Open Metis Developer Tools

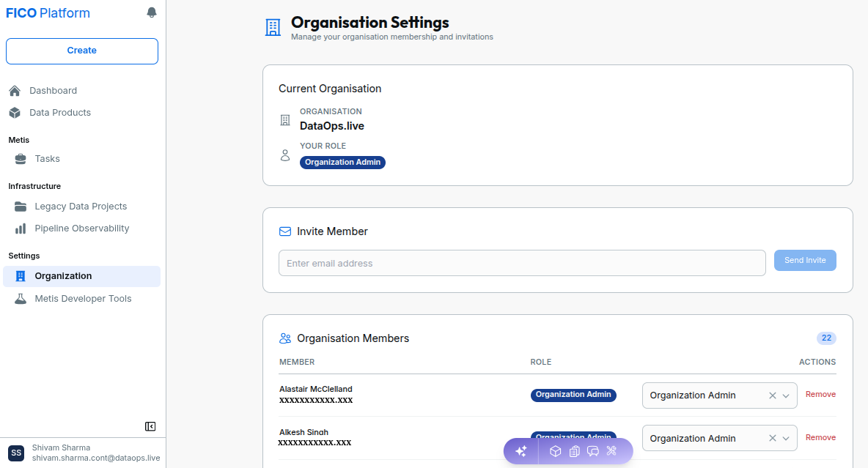coord(82,299)
